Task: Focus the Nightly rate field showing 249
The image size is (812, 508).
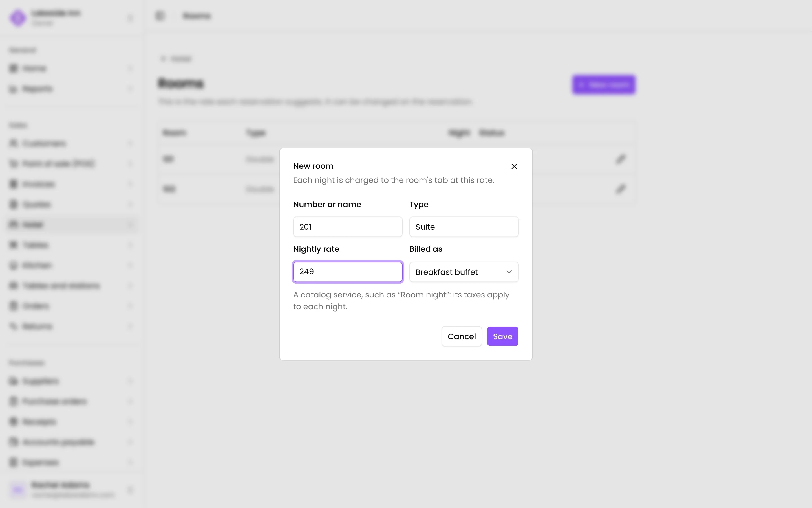Action: pos(348,272)
